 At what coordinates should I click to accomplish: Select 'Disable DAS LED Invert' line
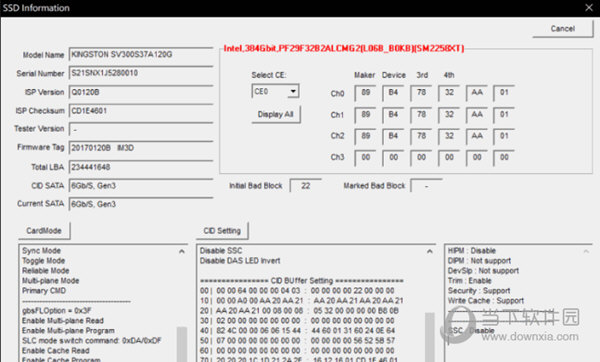point(240,261)
